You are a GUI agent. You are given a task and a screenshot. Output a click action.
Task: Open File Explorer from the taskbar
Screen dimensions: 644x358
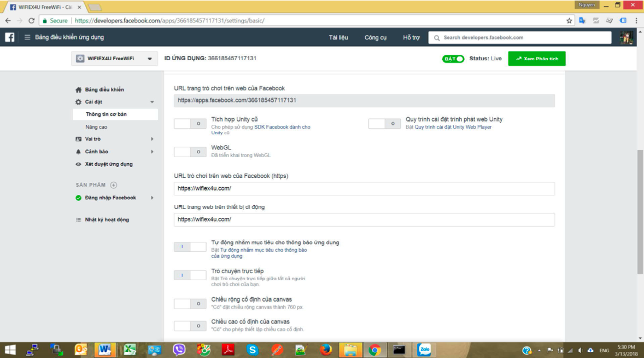350,350
